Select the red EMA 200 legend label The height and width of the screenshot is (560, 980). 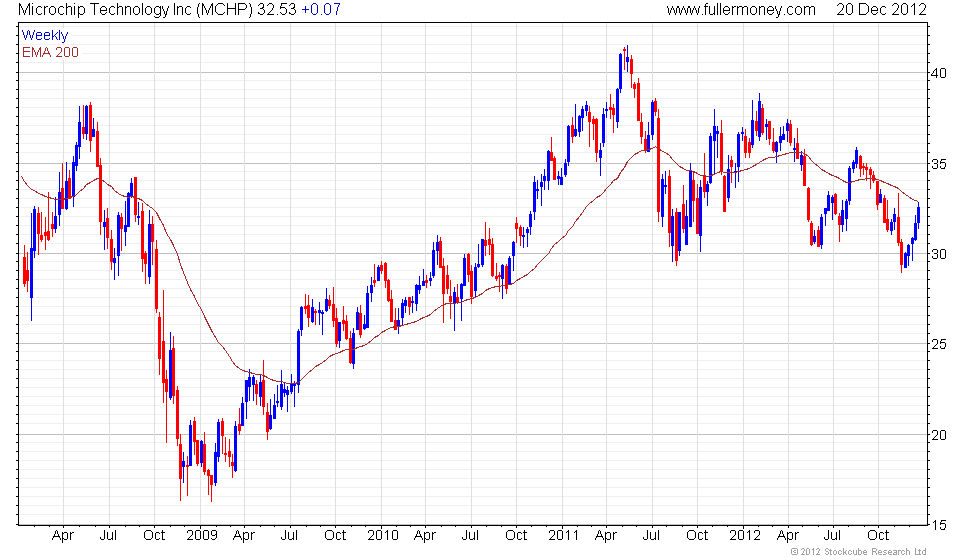(x=50, y=52)
